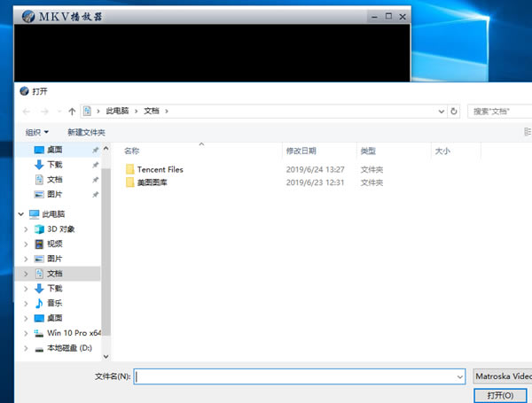This screenshot has width=532, height=403.
Task: Click the Up one level arrow
Action: pyautogui.click(x=72, y=112)
